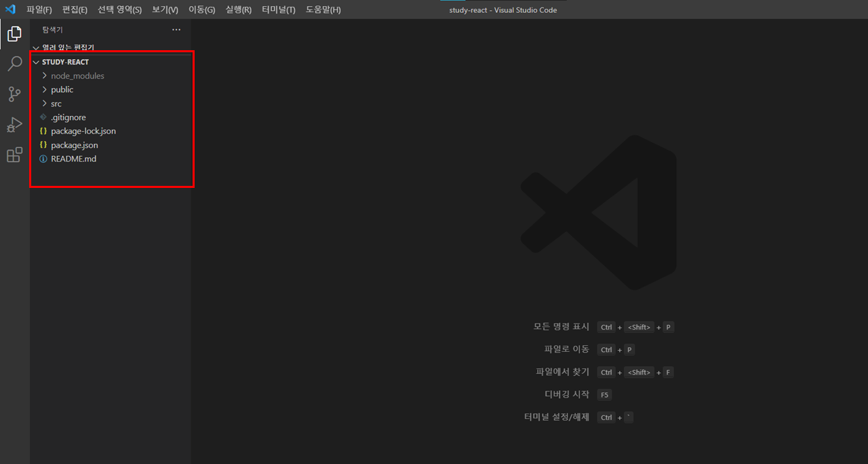Open package.json file

(x=75, y=145)
